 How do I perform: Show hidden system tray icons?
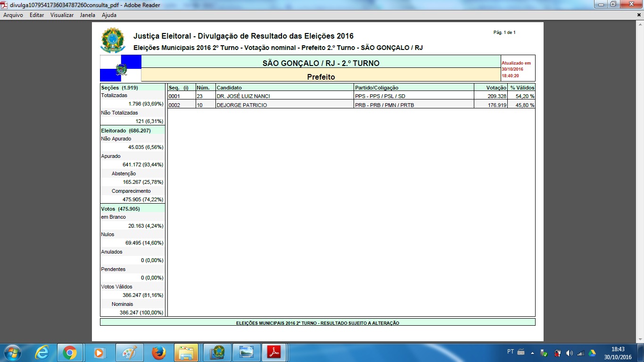click(532, 353)
